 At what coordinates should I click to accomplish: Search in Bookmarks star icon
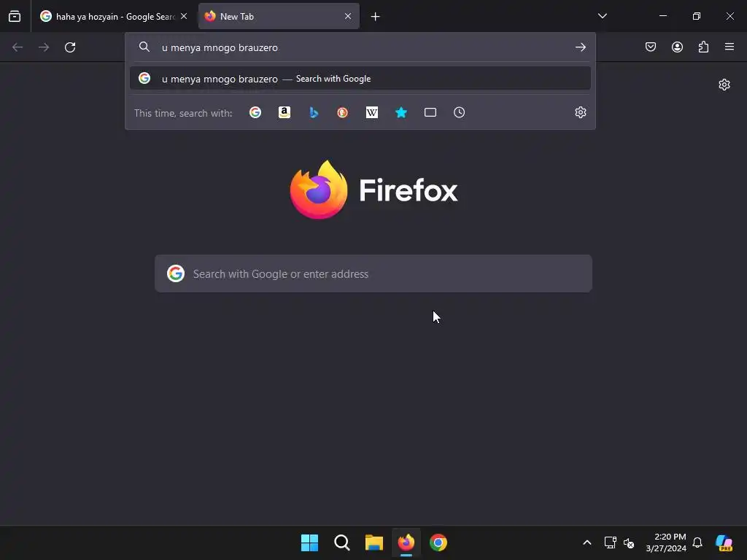tap(401, 112)
